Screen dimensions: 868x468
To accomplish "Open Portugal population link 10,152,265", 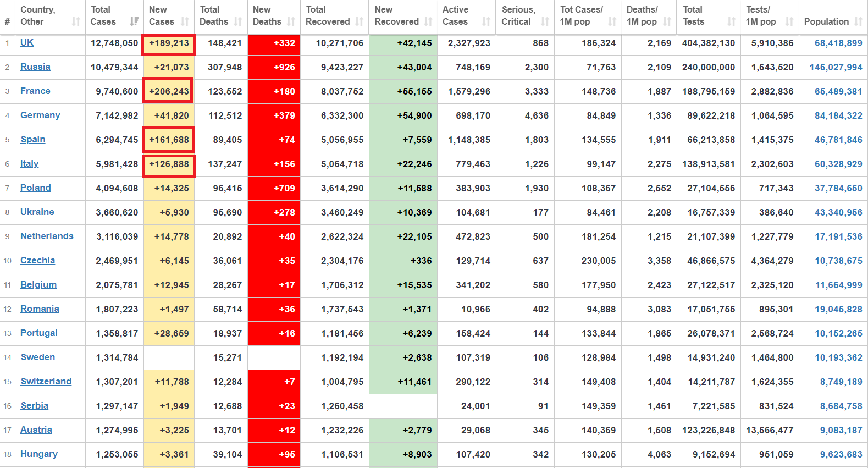I will [838, 333].
